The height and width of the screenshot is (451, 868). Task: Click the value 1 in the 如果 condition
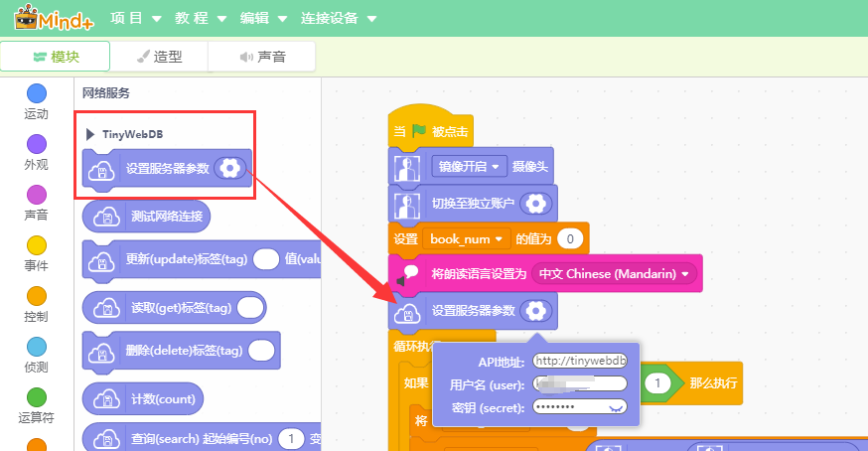click(x=657, y=382)
